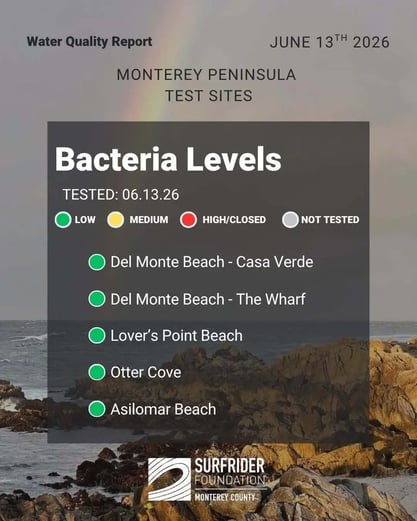Click green dot beside Lover's Point Beach
The image size is (417, 521).
(97, 335)
